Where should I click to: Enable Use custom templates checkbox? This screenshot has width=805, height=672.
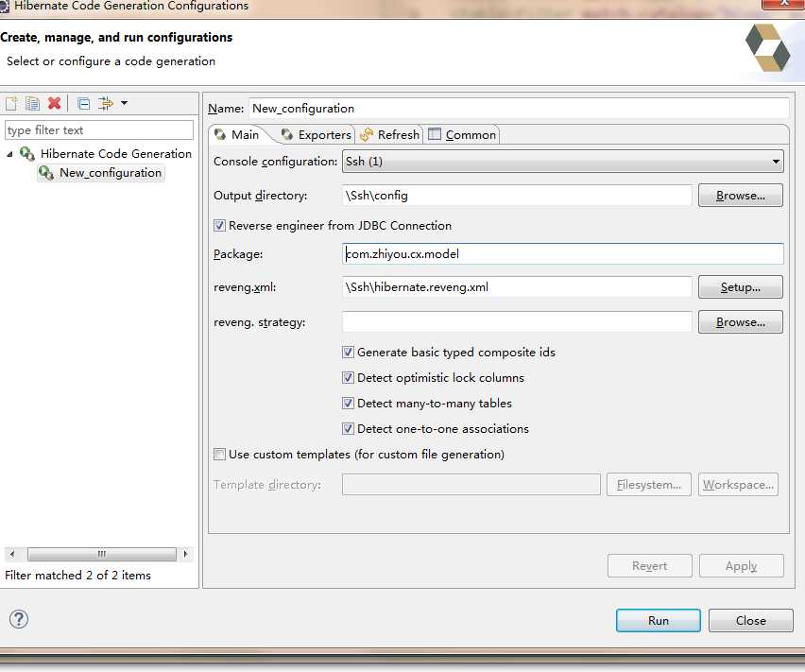220,455
